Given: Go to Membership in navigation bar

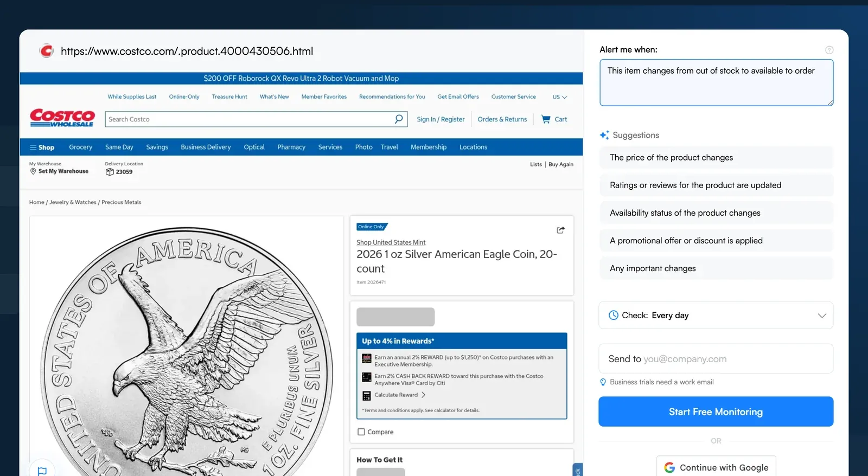Looking at the screenshot, I should pos(429,147).
